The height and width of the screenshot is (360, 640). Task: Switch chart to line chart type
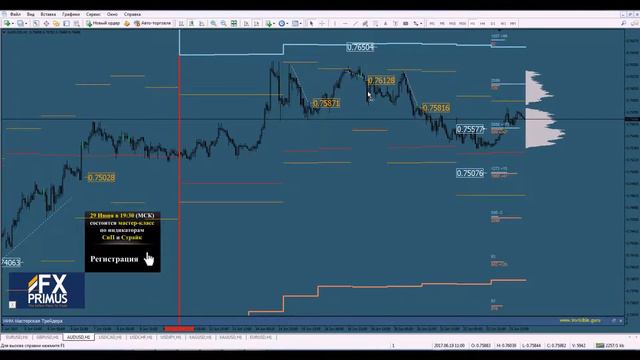[201, 24]
